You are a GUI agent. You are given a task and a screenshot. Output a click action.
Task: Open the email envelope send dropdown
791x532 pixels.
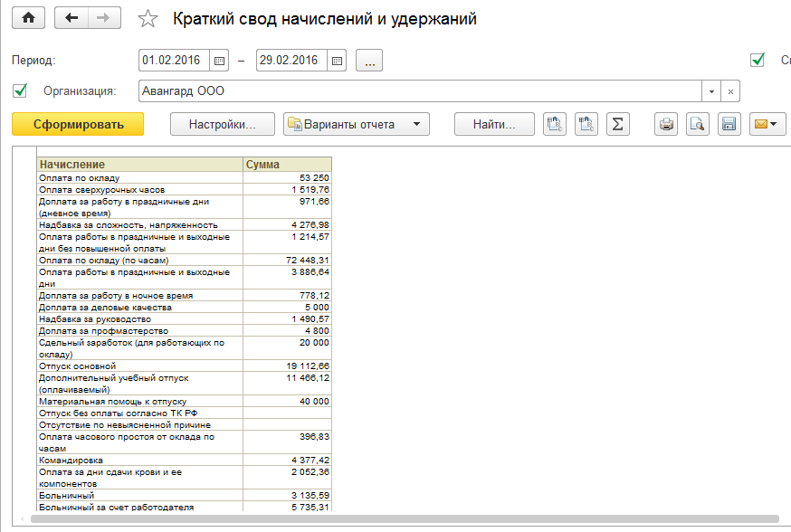(767, 124)
